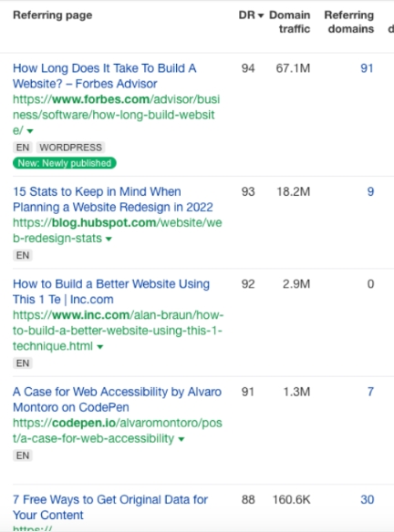Open the Forbes Advisor page title link
The width and height of the screenshot is (394, 532).
pyautogui.click(x=105, y=76)
